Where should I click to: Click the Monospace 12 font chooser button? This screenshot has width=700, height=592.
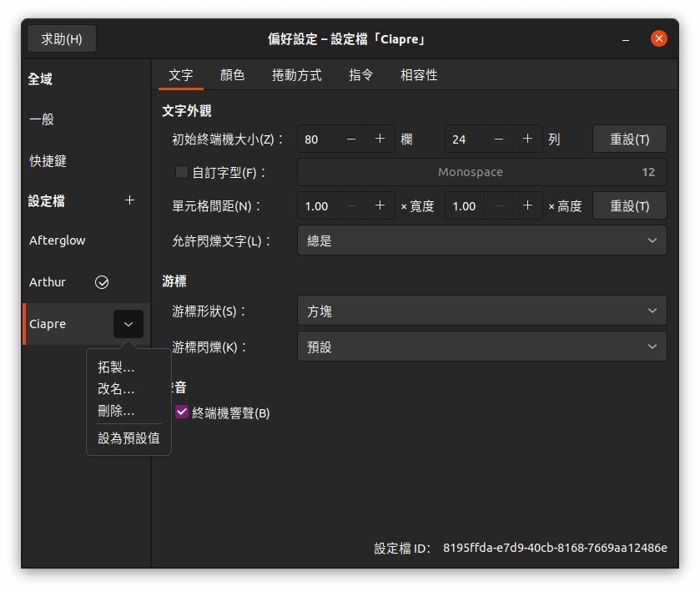pos(482,172)
